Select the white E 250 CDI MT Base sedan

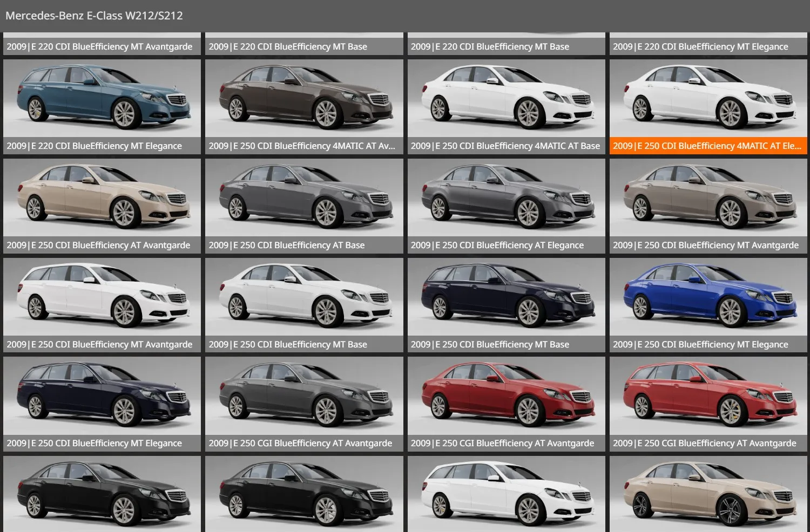304,297
